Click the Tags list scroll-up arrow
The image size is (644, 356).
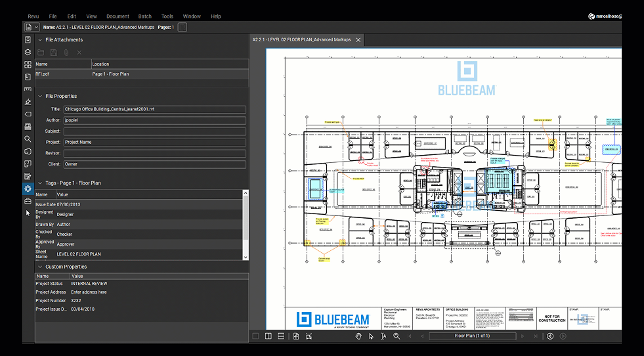(246, 193)
